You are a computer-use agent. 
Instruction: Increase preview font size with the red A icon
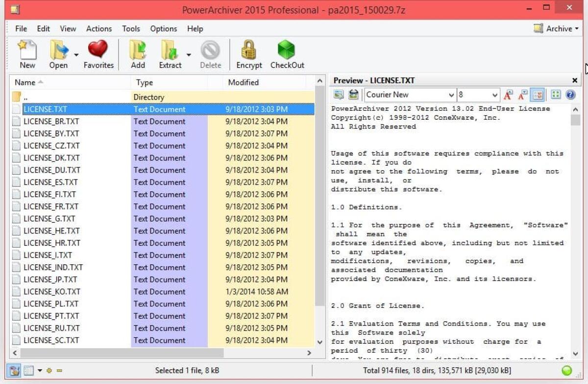pos(508,95)
